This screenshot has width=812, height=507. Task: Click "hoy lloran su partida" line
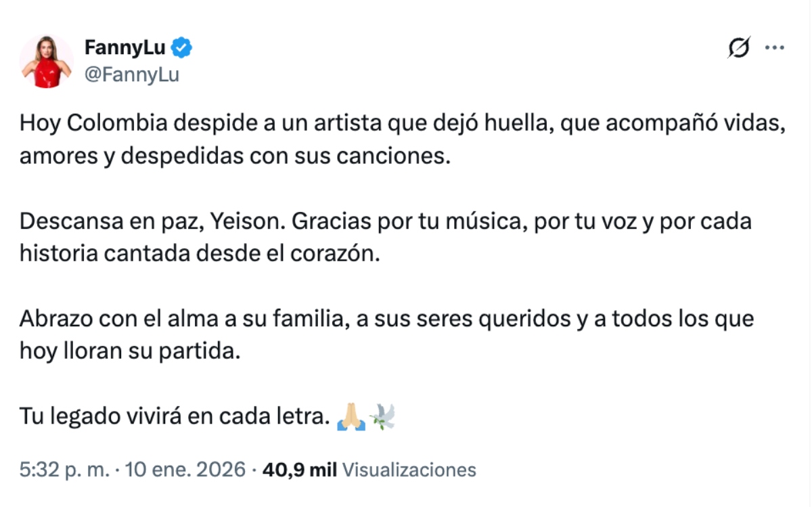(129, 351)
